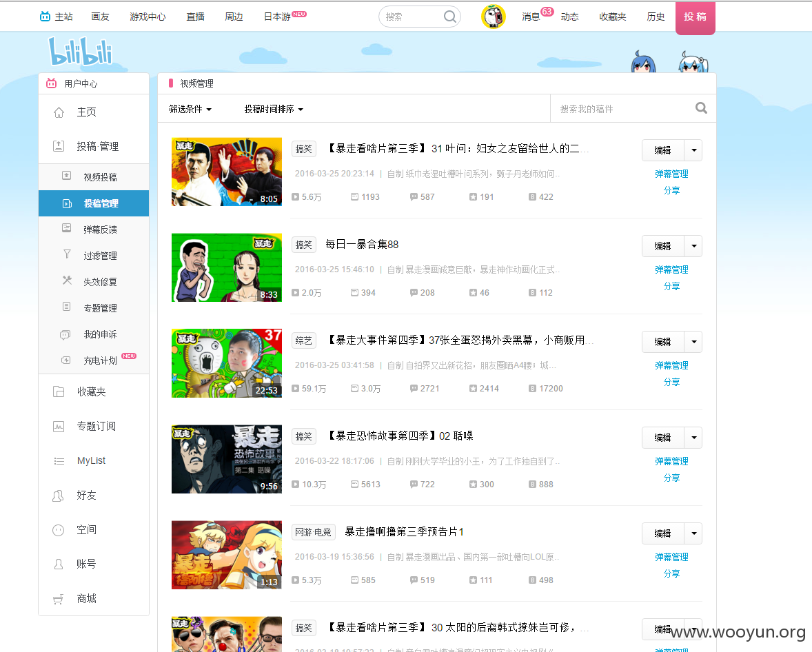812x652 pixels.
Task: Click the 收藏夹 folder icon in the sidebar
Action: 59,391
